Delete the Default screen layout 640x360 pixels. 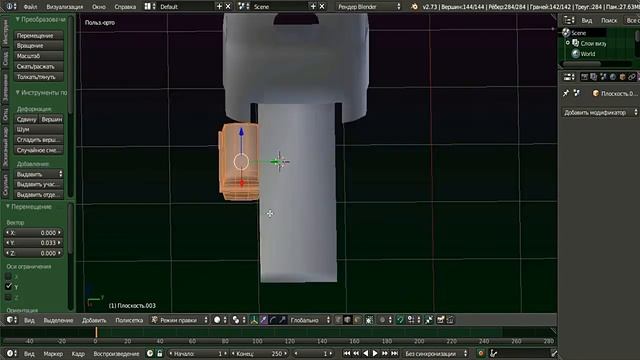228,6
